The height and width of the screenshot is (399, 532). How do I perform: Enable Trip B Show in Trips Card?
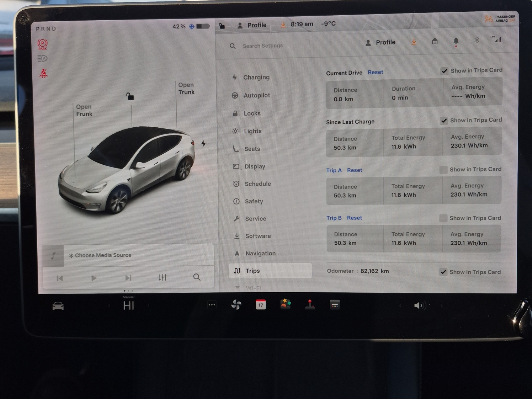443,218
